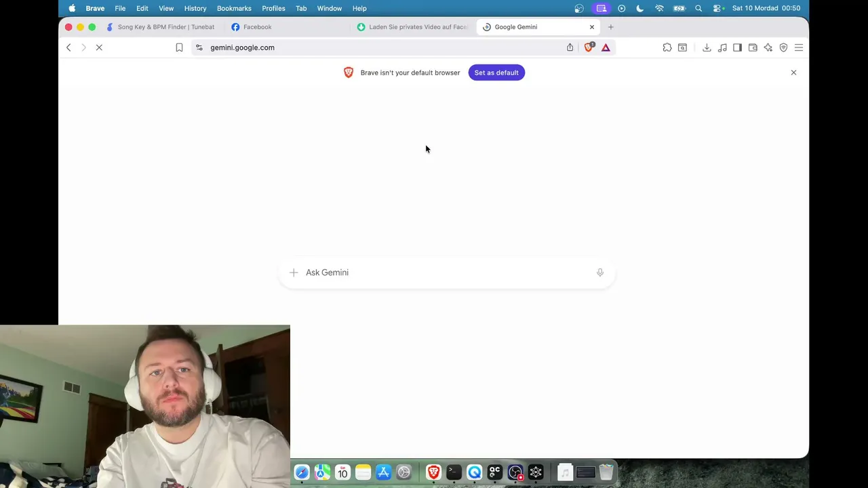The width and height of the screenshot is (868, 488).
Task: Dismiss the default browser notification bar
Action: pyautogui.click(x=793, y=73)
